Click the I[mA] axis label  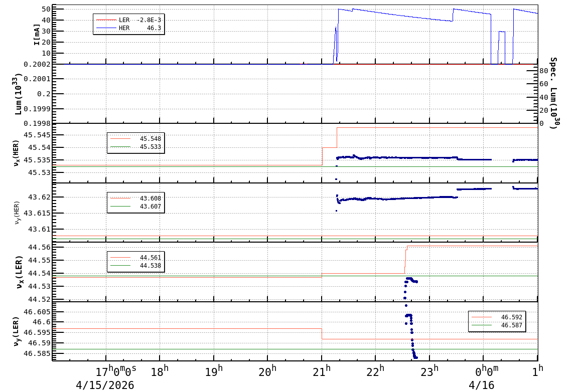pyautogui.click(x=37, y=35)
